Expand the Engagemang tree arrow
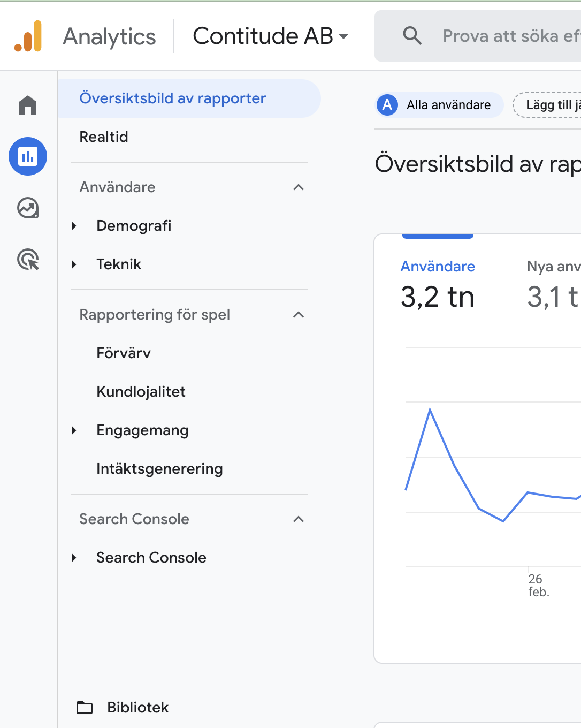The height and width of the screenshot is (728, 581). [74, 430]
